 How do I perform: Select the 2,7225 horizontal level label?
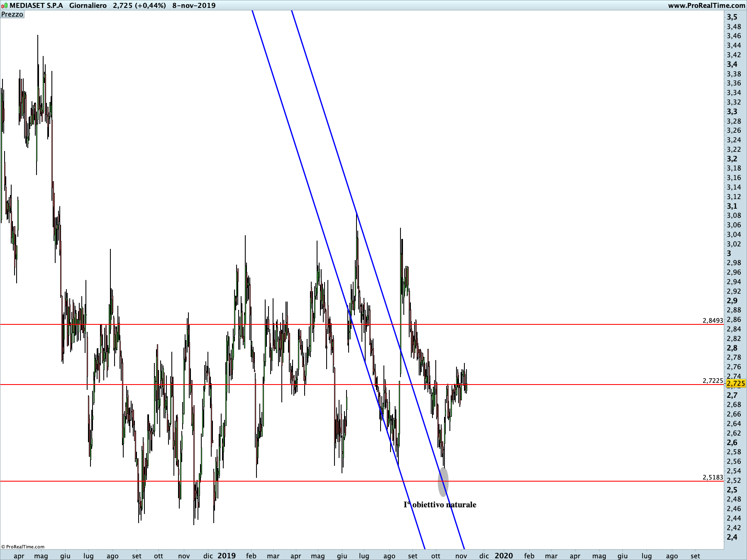click(x=713, y=380)
